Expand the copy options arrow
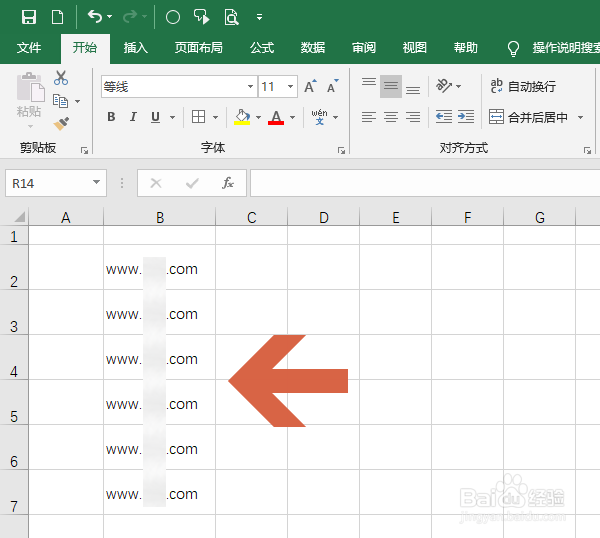This screenshot has height=538, width=600. pos(78,101)
